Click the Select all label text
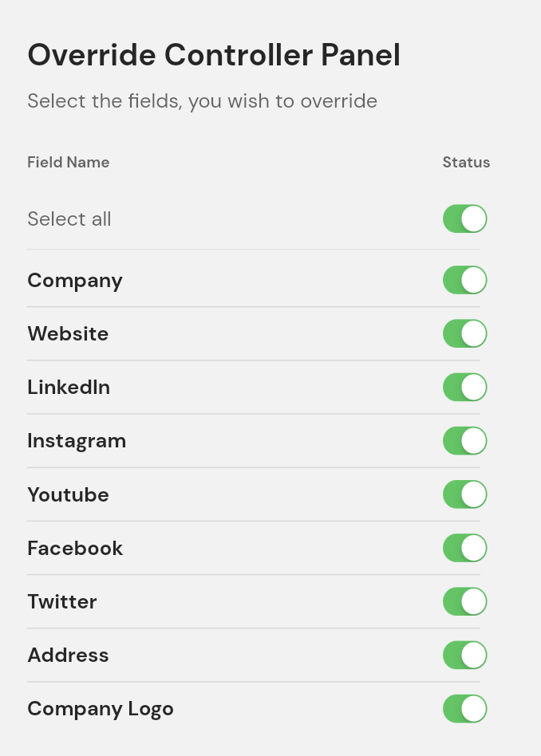541x756 pixels. (69, 219)
